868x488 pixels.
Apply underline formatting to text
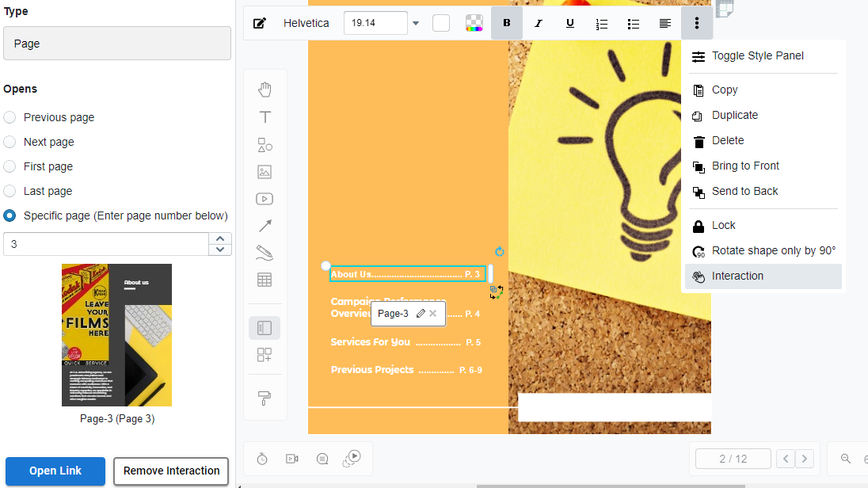point(570,23)
